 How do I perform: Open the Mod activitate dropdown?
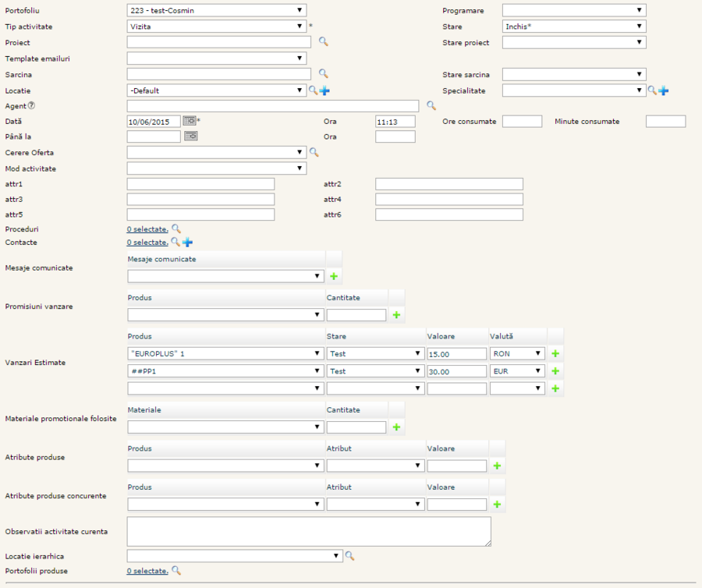click(217, 168)
